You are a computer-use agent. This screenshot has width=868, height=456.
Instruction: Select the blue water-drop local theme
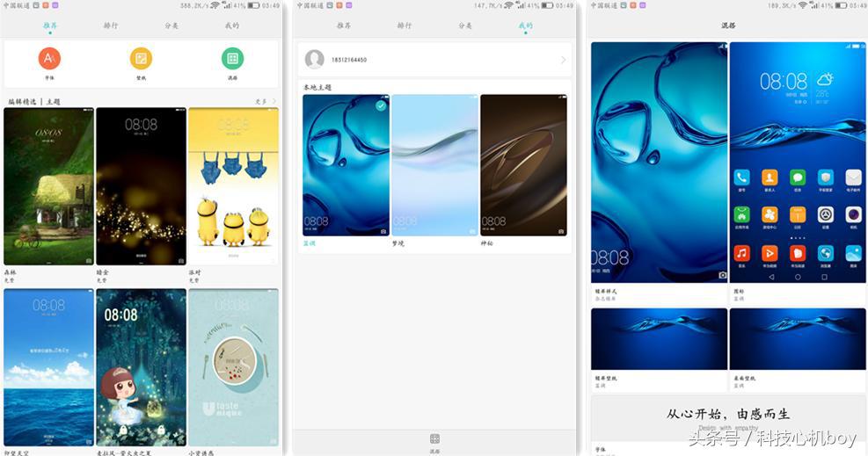(x=346, y=165)
